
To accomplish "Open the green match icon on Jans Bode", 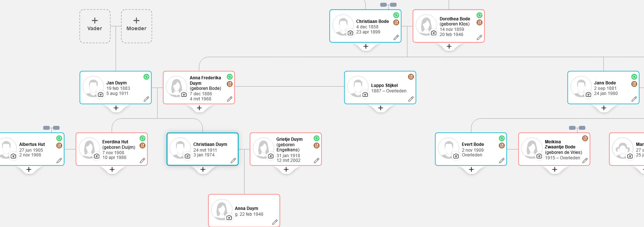I will [634, 77].
